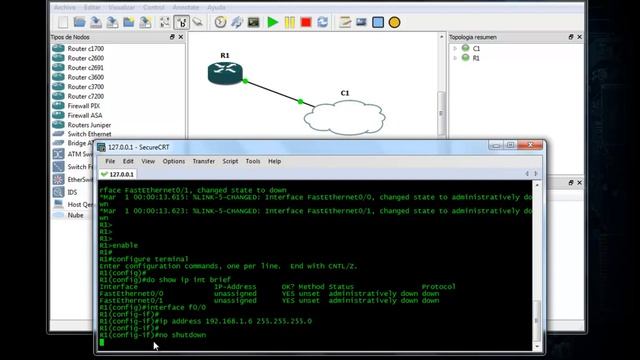Float the Tipos de Nodos panel
The height and width of the screenshot is (360, 640).
click(172, 37)
